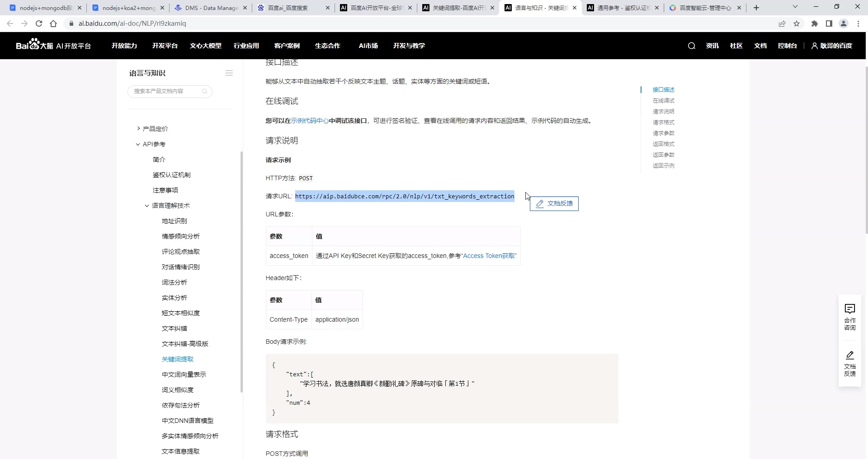Screen dimensions: 868x459
Task: Click the Baidu大脑 AI开放平台 logo
Action: [53, 45]
